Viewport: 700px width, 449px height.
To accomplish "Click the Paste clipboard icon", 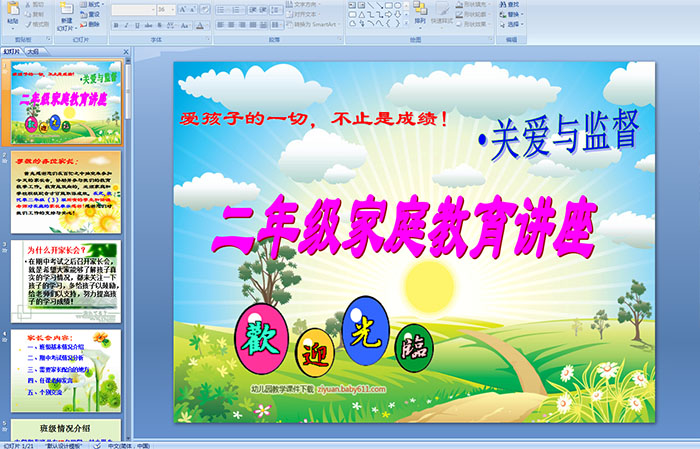I will (13, 9).
